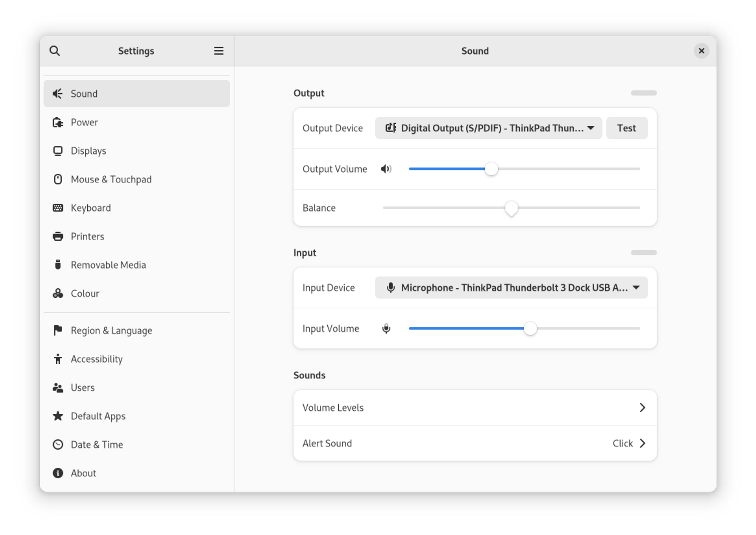
Task: Open the Volume Levels row
Action: click(475, 407)
